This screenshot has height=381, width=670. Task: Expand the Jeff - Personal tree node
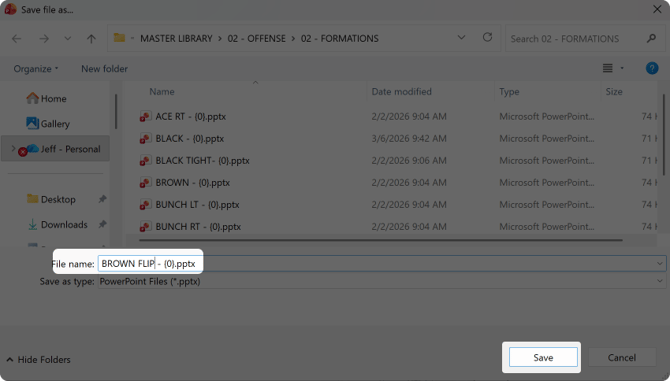tap(13, 149)
